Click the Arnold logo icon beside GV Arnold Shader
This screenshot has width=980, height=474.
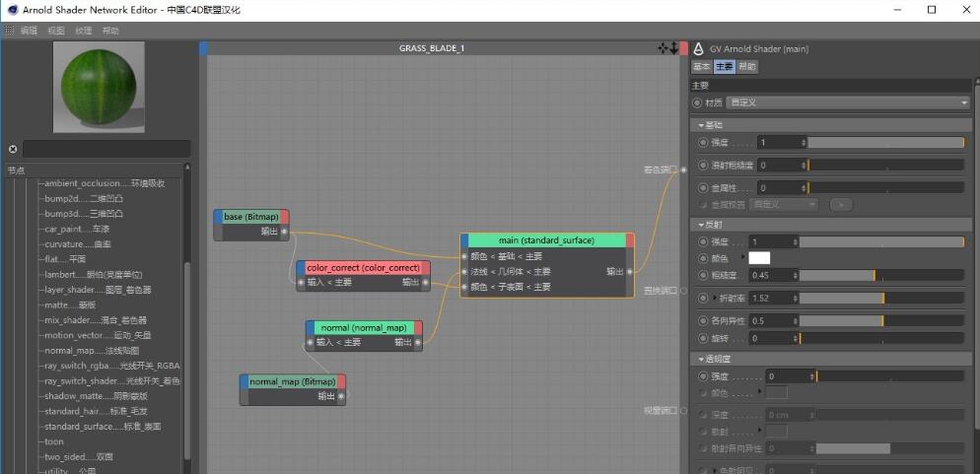point(699,48)
